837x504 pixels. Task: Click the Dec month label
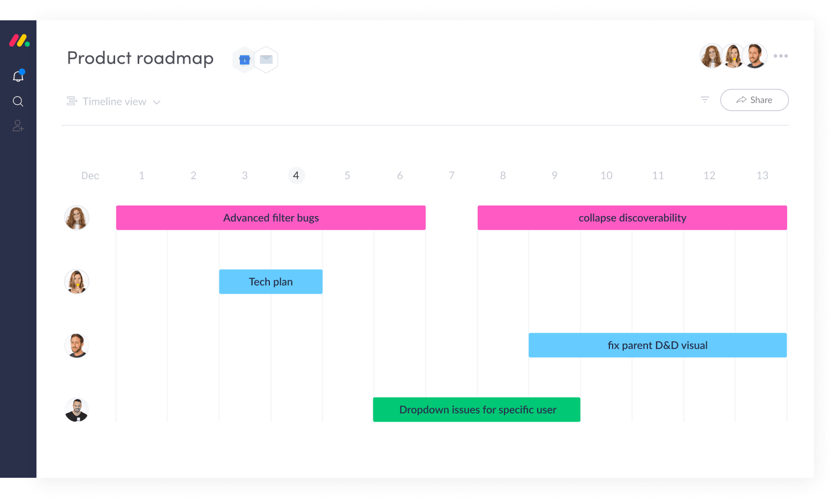coord(90,176)
